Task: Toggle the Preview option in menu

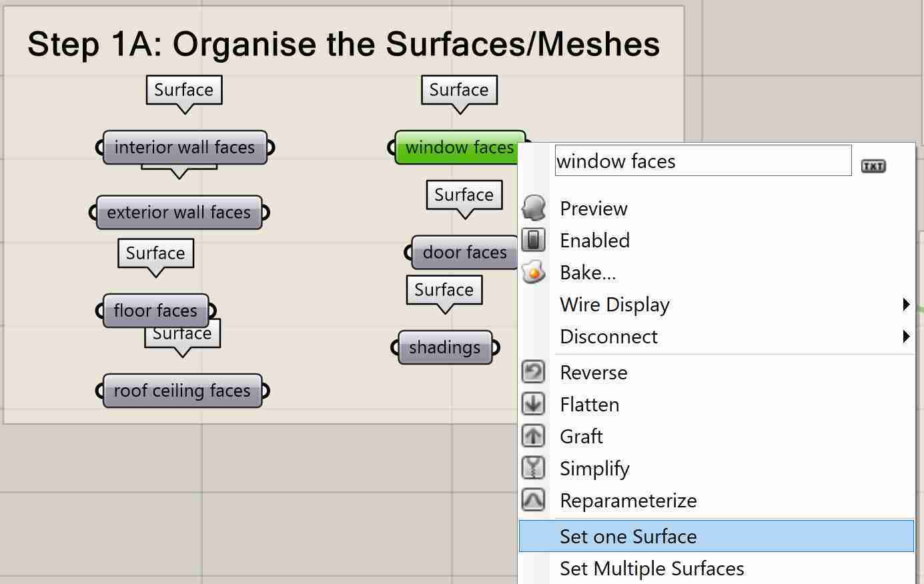Action: click(x=594, y=209)
